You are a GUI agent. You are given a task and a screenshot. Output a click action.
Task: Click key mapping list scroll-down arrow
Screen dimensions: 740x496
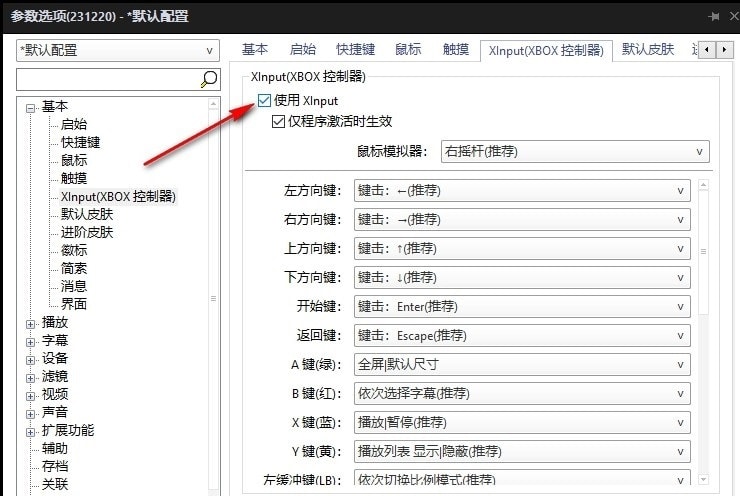coord(703,479)
